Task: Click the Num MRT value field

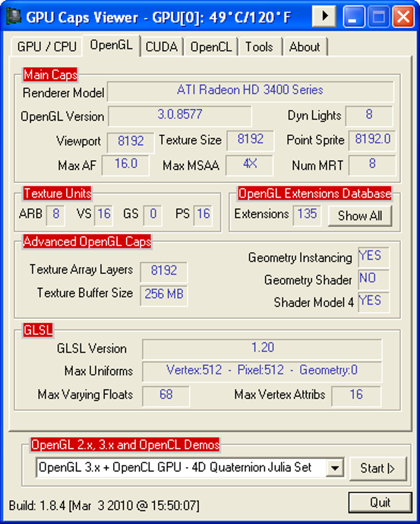Action: pyautogui.click(x=372, y=165)
